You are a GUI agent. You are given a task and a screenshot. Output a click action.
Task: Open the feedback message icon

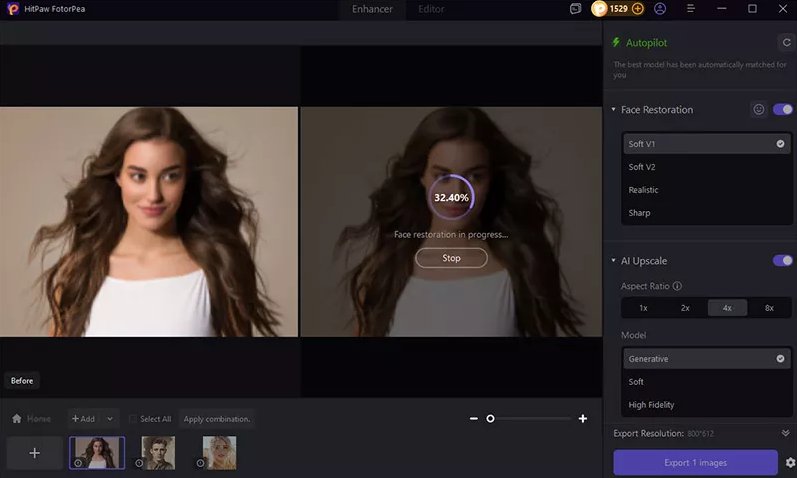click(x=575, y=9)
